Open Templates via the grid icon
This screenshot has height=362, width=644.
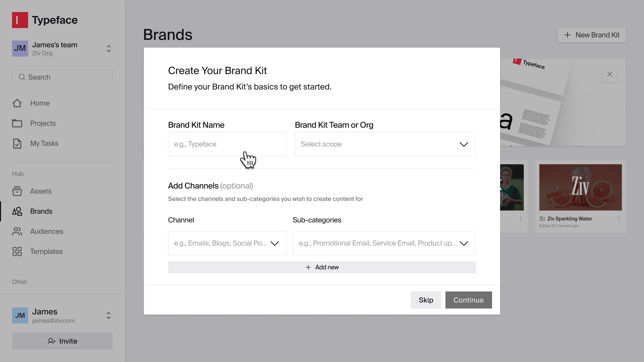(17, 251)
